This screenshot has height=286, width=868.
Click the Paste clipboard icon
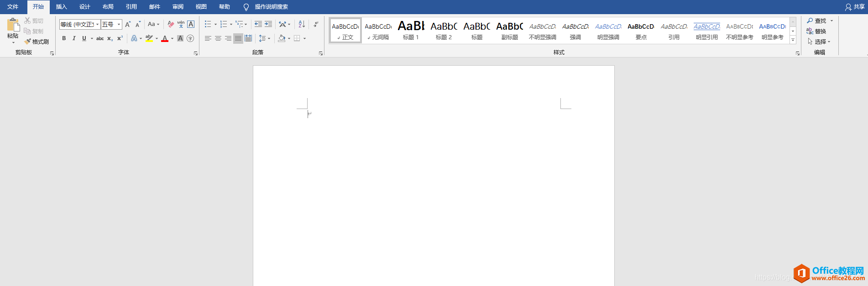(x=13, y=25)
